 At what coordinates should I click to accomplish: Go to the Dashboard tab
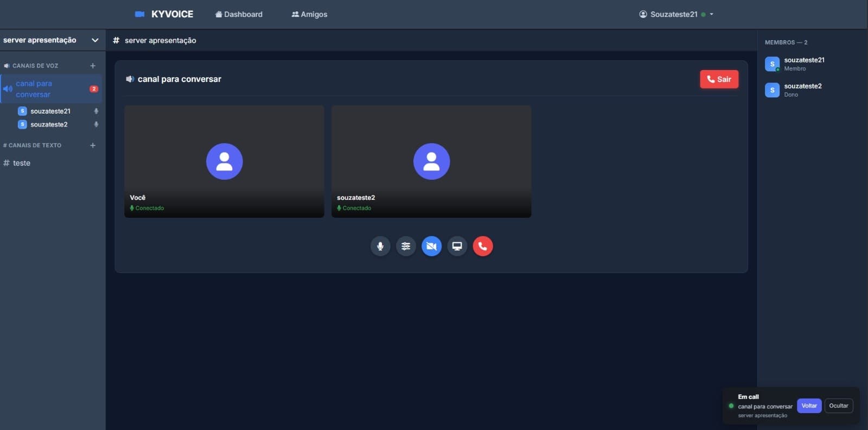click(x=239, y=14)
